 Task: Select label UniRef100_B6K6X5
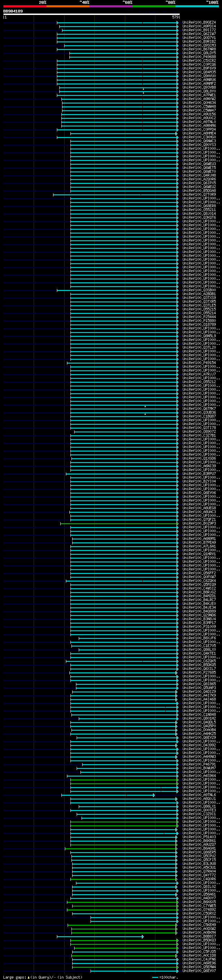(199, 902)
